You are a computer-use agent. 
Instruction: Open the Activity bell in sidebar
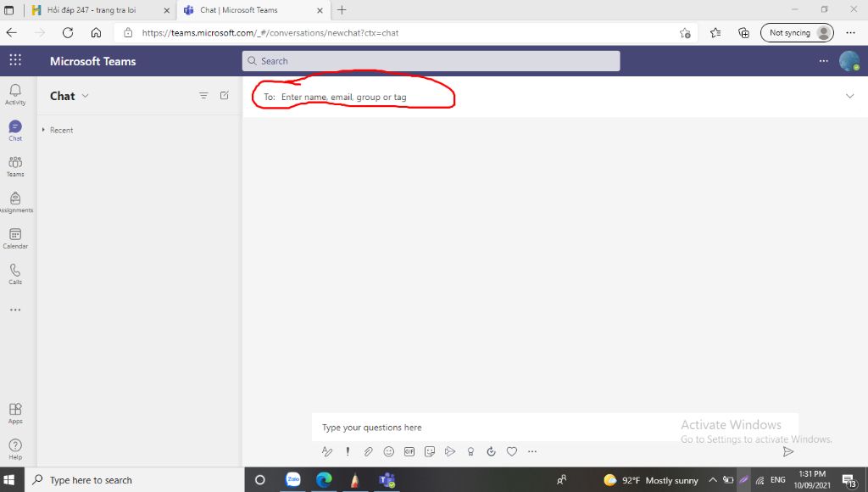[x=15, y=94]
